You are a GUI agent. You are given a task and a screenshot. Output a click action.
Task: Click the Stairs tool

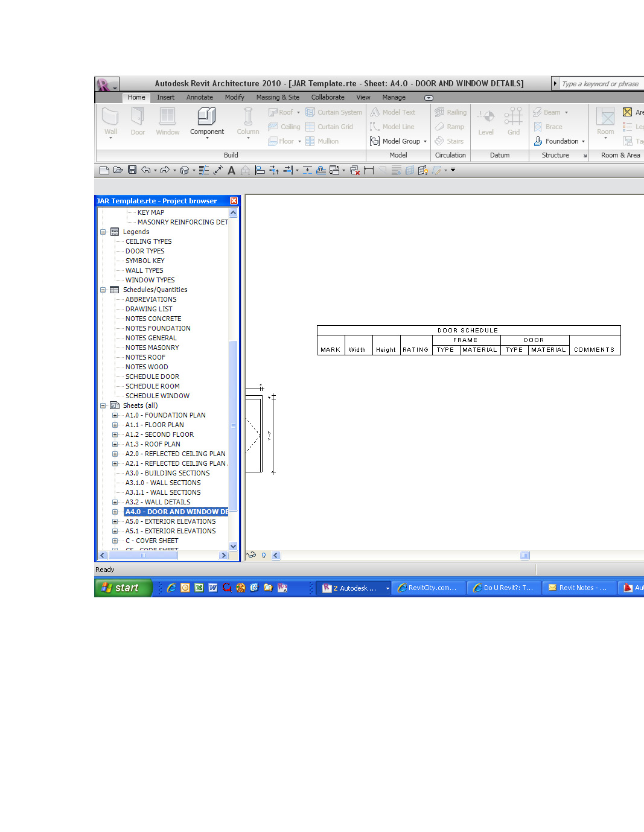[450, 141]
